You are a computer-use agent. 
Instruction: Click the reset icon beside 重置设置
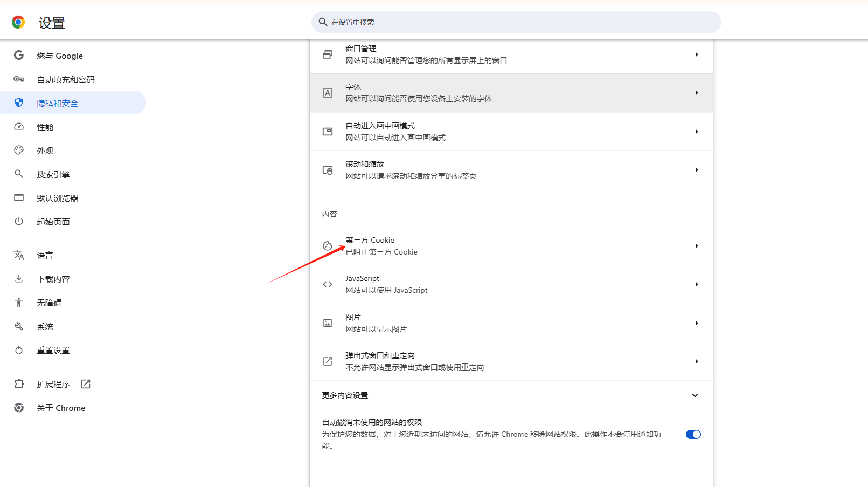(19, 350)
